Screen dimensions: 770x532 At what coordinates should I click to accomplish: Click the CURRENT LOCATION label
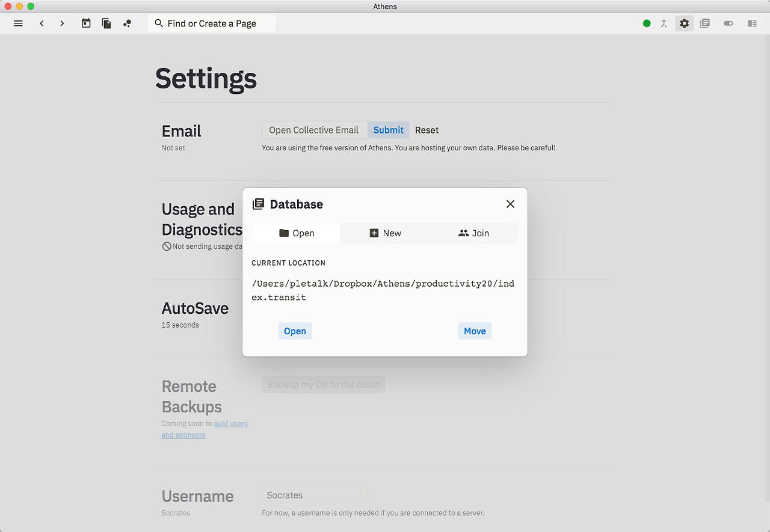tap(288, 263)
